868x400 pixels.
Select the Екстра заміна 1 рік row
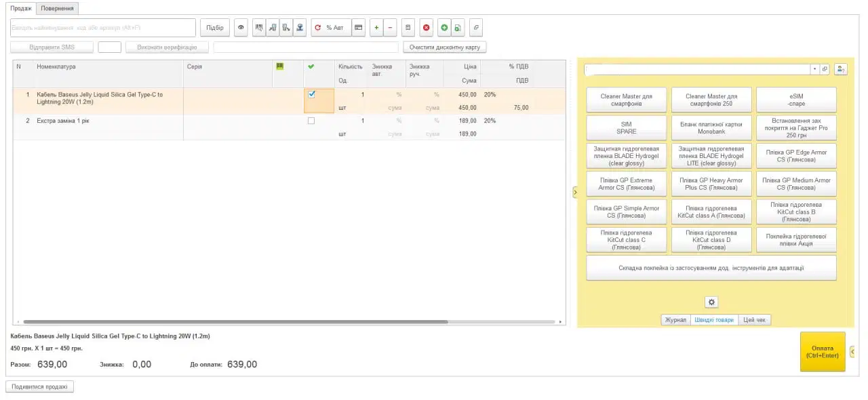pyautogui.click(x=290, y=127)
